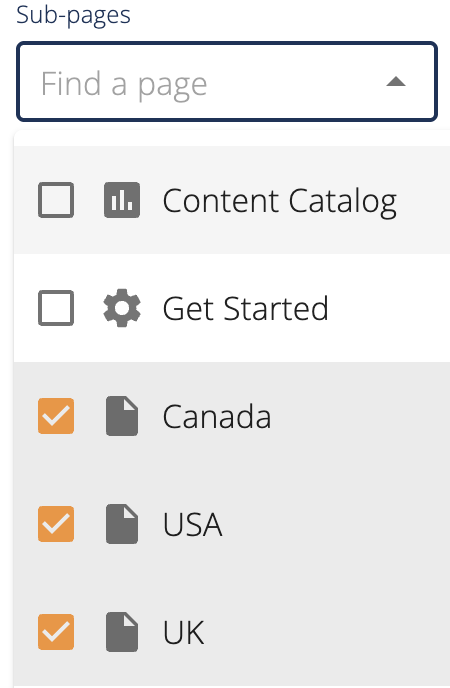This screenshot has height=688, width=450.
Task: Click the document icon next to USA
Action: coord(122,524)
